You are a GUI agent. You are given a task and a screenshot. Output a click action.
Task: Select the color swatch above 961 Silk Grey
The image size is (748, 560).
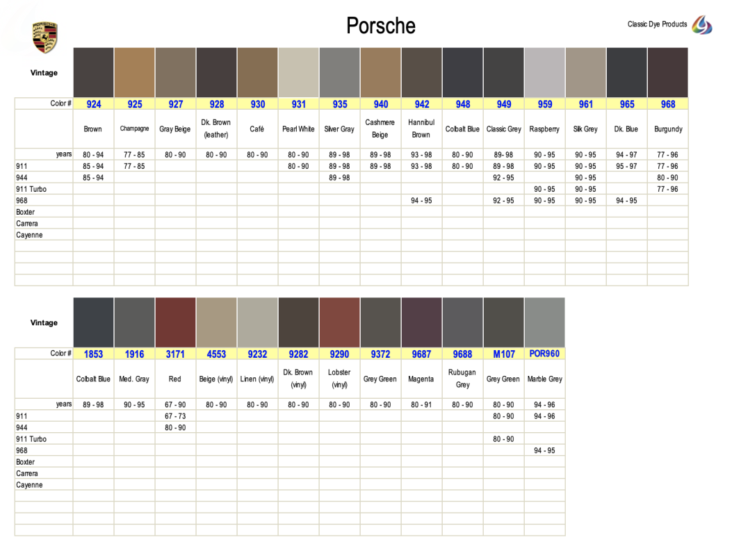pyautogui.click(x=586, y=72)
